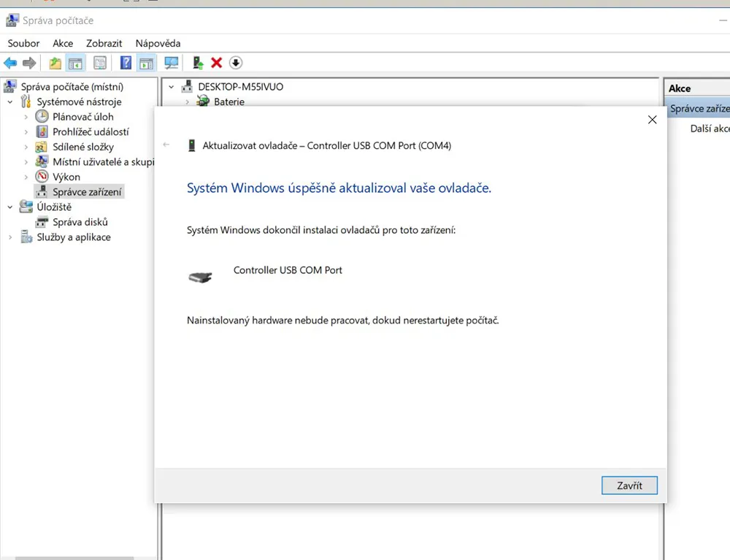730x560 pixels.
Task: Toggle the Show/Hide Console Tree icon
Action: 75,63
